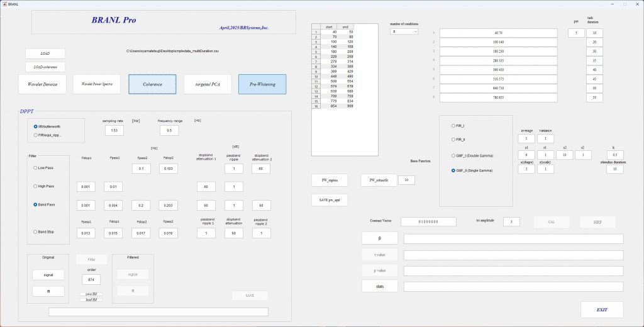Screen dimensions: 644x327
Task: Show the Original fft plot
Action: coord(48,291)
